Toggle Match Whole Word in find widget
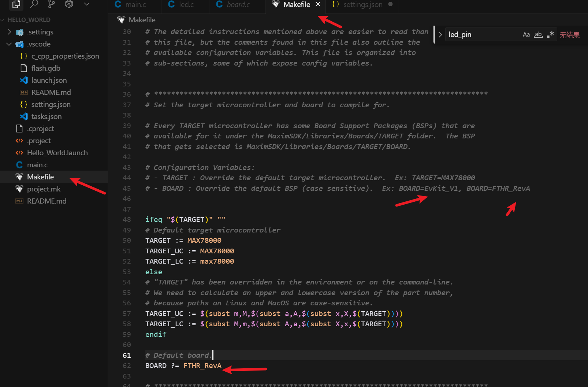 [538, 35]
